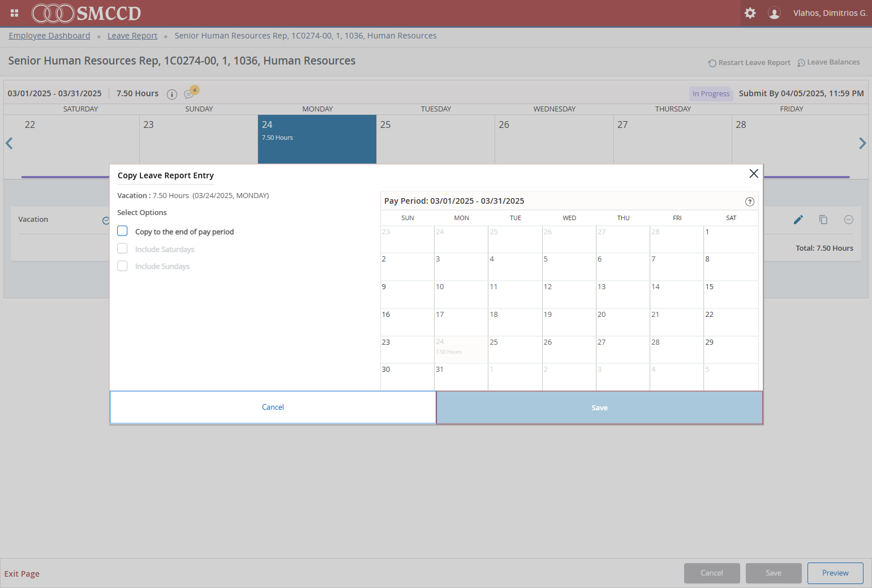The width and height of the screenshot is (872, 588).
Task: Select day 31 in pay period calendar
Action: click(461, 377)
